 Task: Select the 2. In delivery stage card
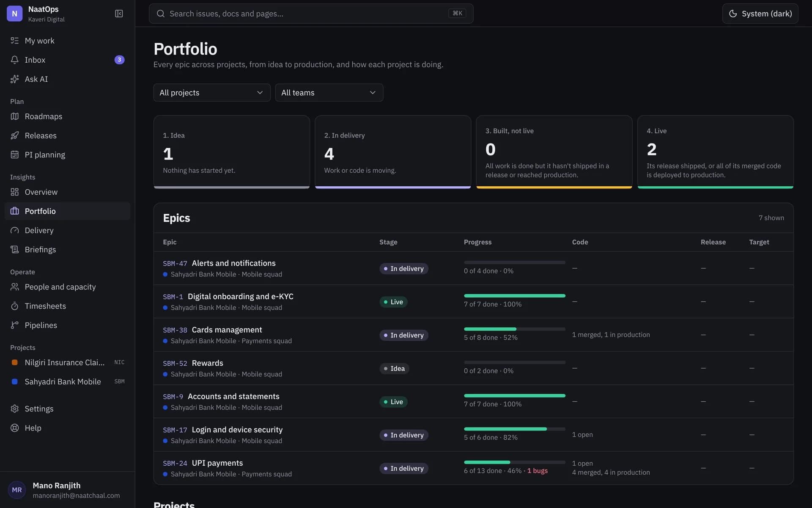pos(393,152)
